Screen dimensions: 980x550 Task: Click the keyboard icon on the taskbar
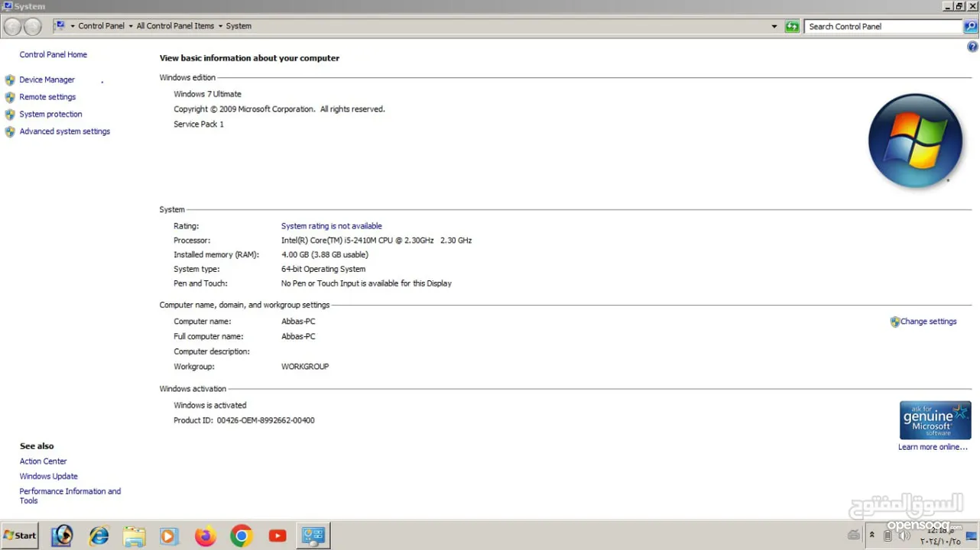[x=854, y=535]
